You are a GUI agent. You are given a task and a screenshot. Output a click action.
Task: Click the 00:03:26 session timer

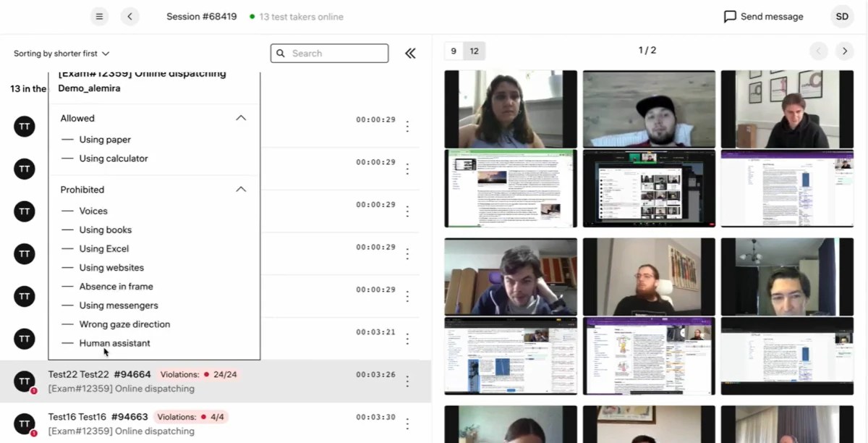(x=375, y=375)
